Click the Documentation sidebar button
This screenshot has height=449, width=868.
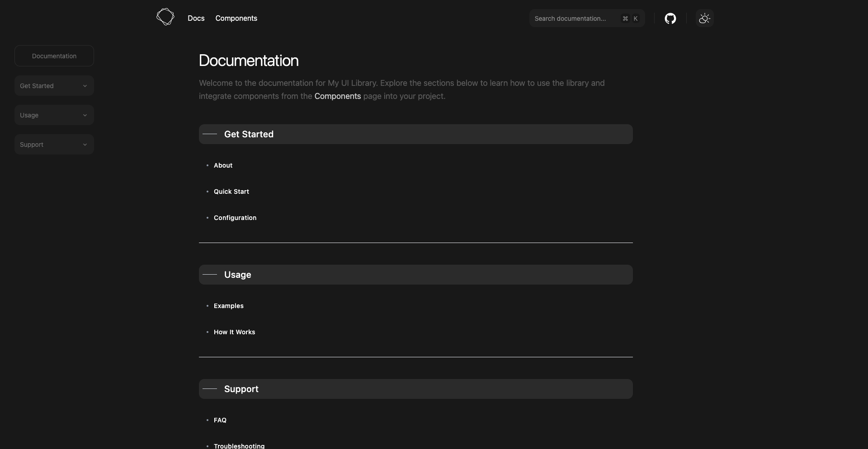click(x=54, y=56)
